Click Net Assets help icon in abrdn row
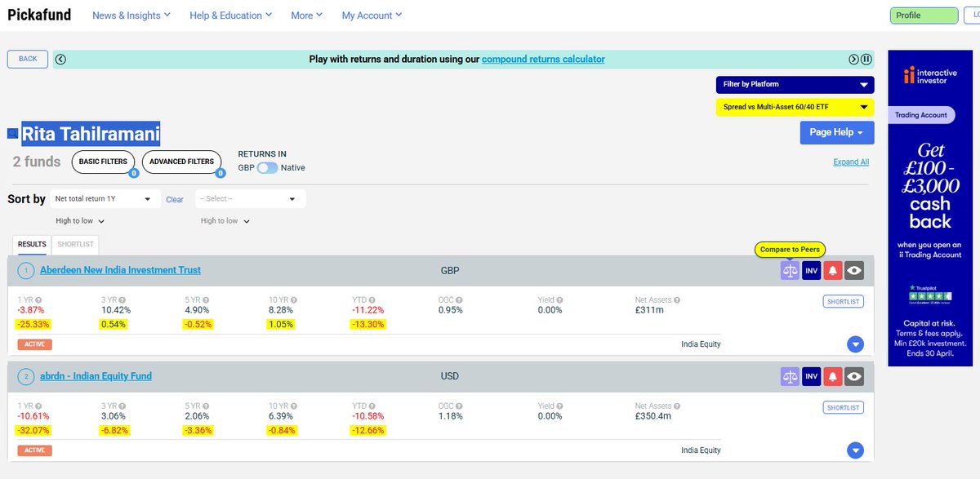 (x=679, y=406)
